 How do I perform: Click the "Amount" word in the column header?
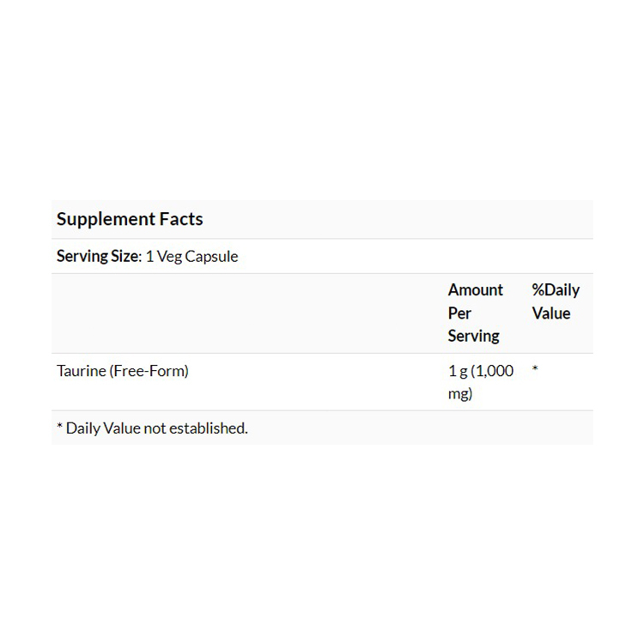[476, 290]
